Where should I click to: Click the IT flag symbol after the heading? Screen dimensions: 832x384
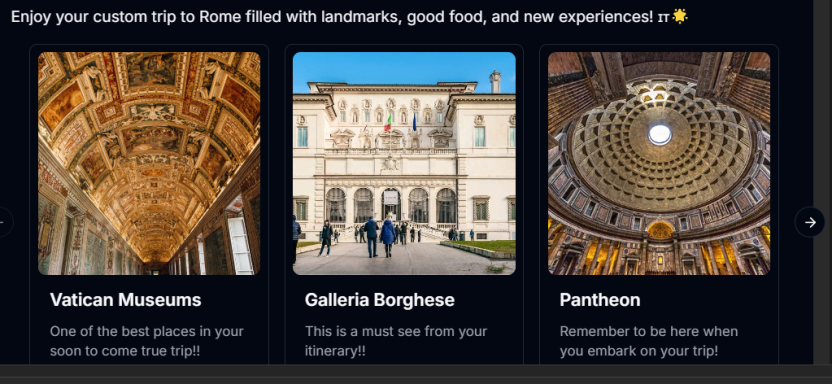[x=663, y=18]
